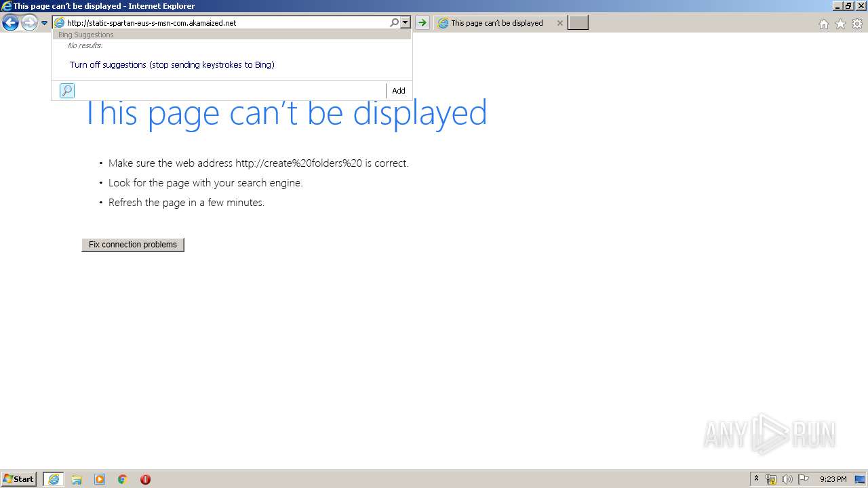
Task: Open Windows Explorer folder taskbar icon
Action: (77, 479)
